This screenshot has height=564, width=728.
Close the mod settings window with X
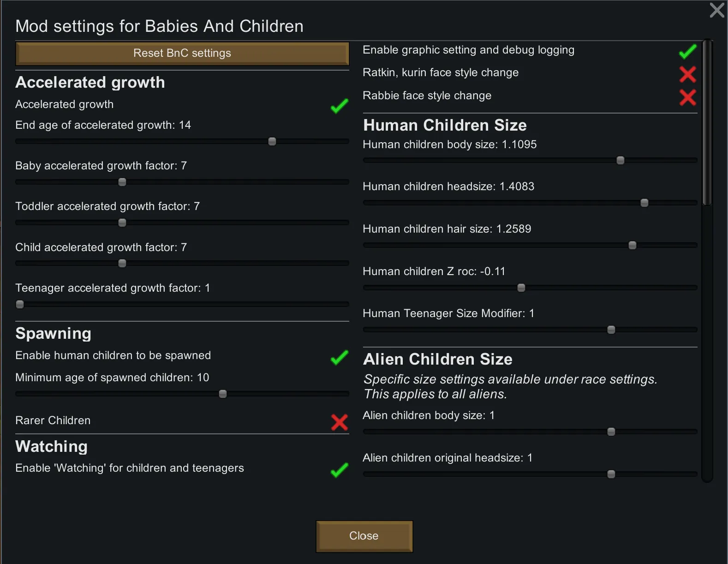[x=717, y=10]
